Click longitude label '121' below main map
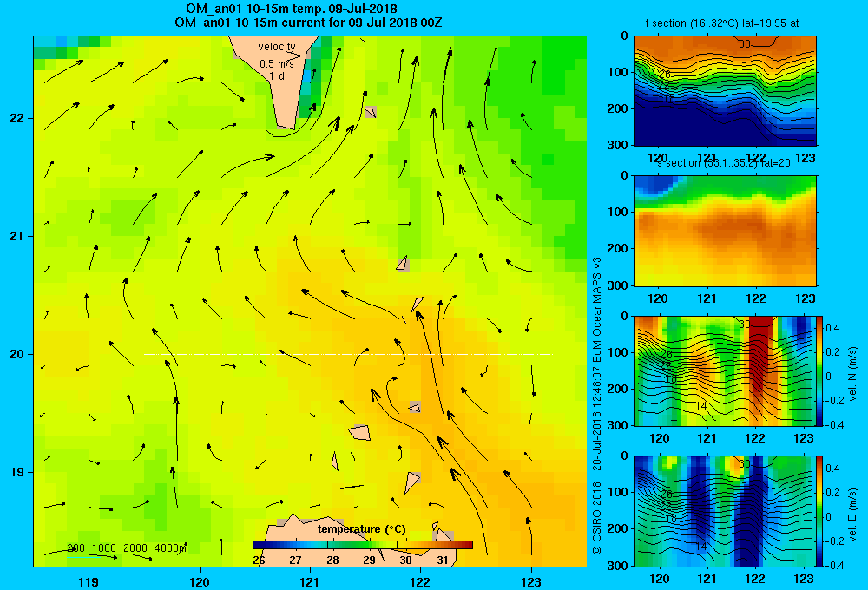868x590 pixels. 310,581
